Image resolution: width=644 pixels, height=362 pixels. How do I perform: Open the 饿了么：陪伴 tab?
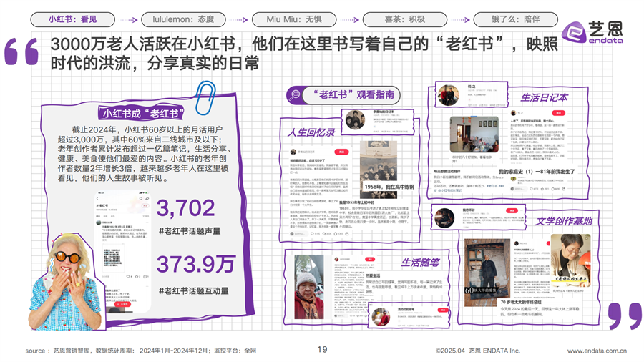pyautogui.click(x=515, y=19)
